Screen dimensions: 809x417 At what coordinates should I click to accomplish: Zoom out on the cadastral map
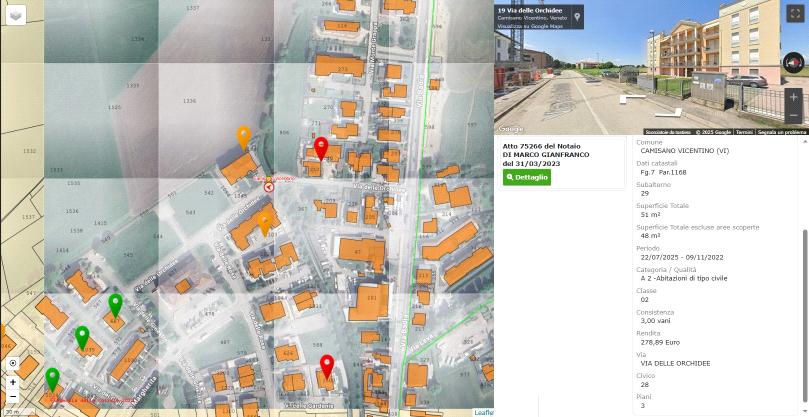click(x=13, y=396)
